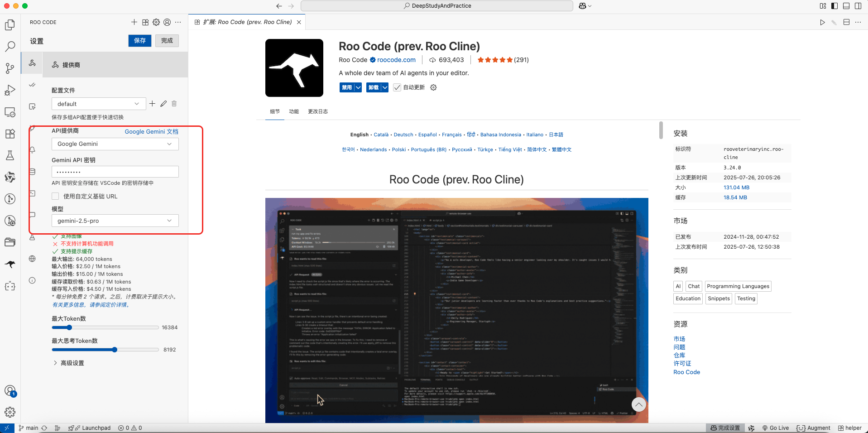
Task: Open the configuration profile default dropdown
Action: (99, 104)
